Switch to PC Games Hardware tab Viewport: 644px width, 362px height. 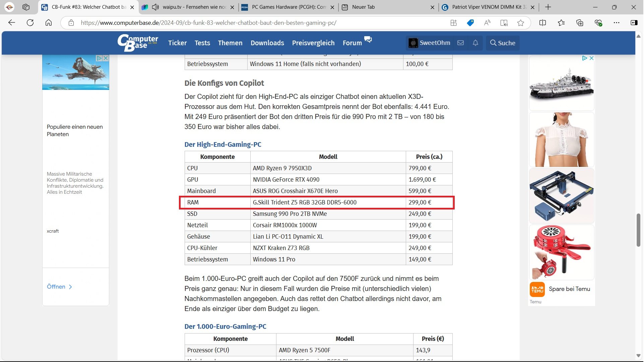pos(288,7)
